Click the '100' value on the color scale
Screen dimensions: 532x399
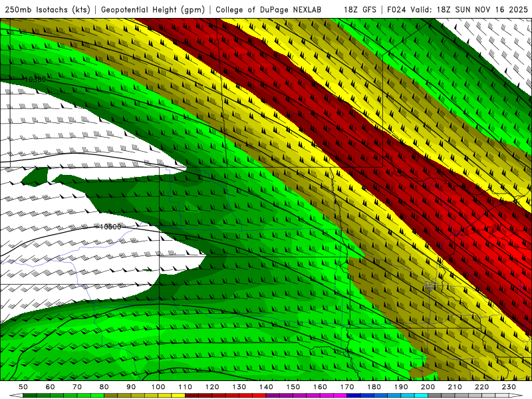tap(158, 387)
